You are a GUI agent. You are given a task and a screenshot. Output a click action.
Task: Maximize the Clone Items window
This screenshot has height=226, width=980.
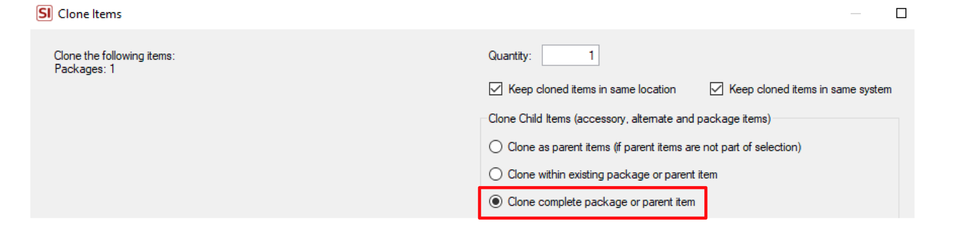pos(901,13)
